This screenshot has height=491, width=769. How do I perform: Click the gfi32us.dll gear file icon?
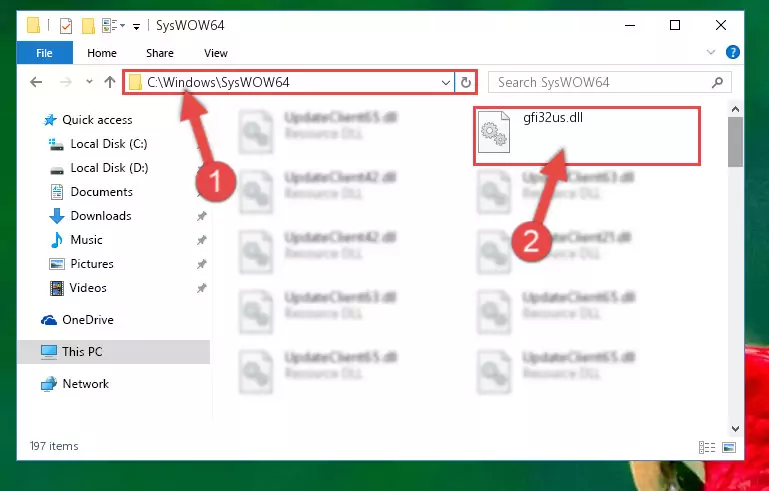[494, 131]
